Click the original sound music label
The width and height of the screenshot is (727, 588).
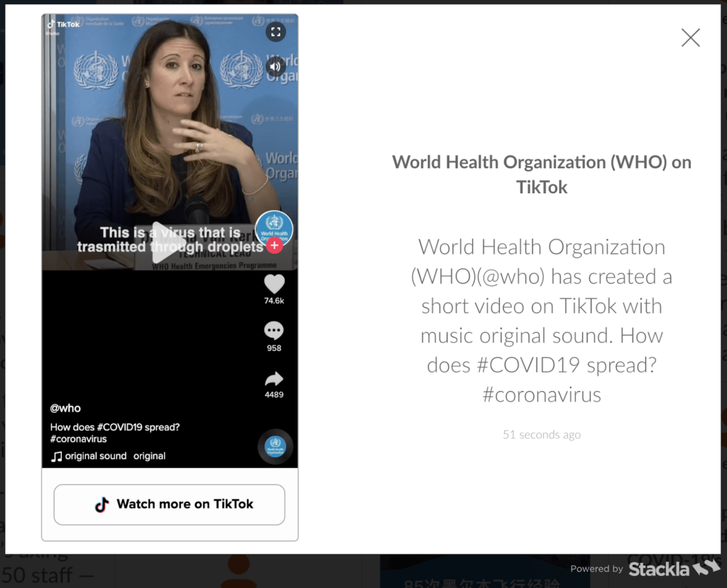[x=96, y=456]
